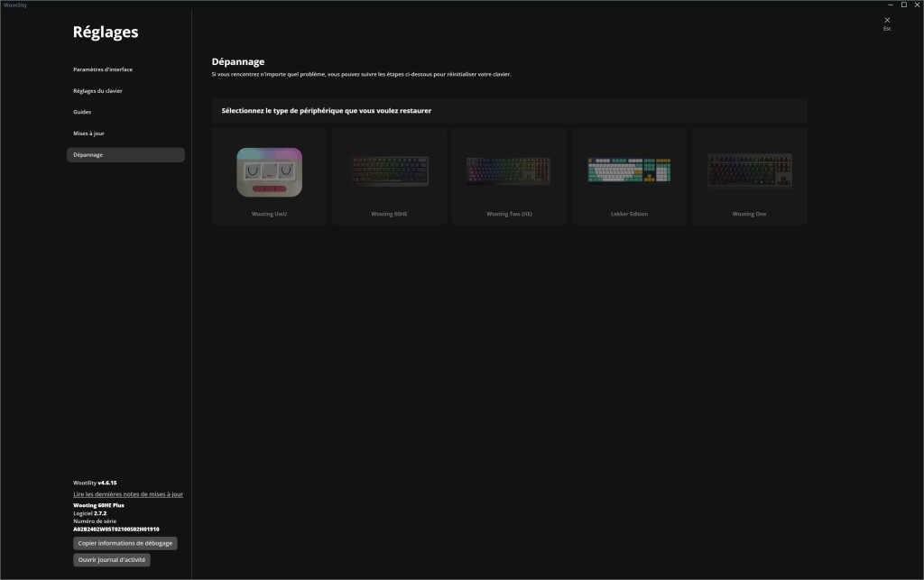
Task: Click the Wootility v4.6.15 version text
Action: pos(95,483)
